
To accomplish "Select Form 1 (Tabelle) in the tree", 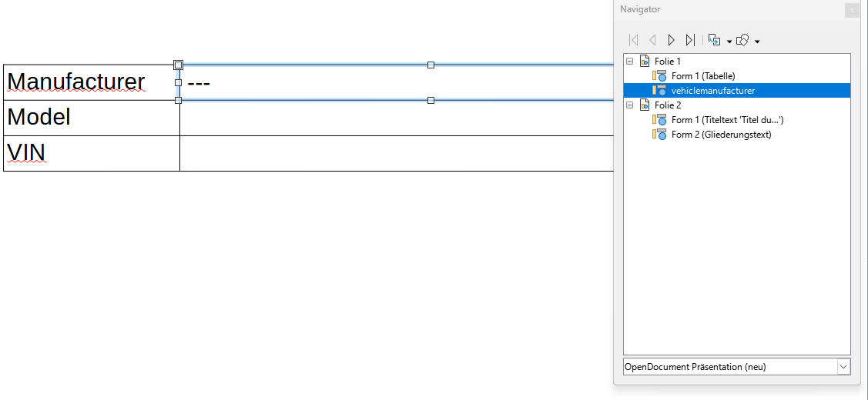I will 702,75.
